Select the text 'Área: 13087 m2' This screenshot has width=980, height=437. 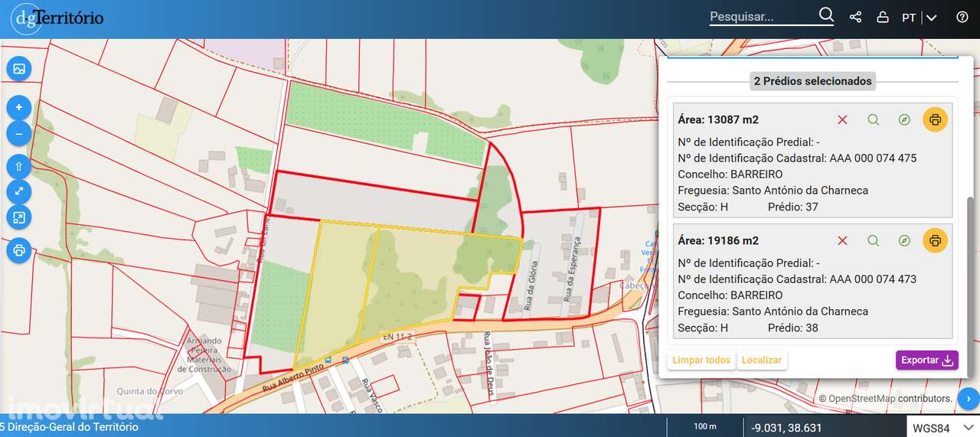(x=718, y=119)
